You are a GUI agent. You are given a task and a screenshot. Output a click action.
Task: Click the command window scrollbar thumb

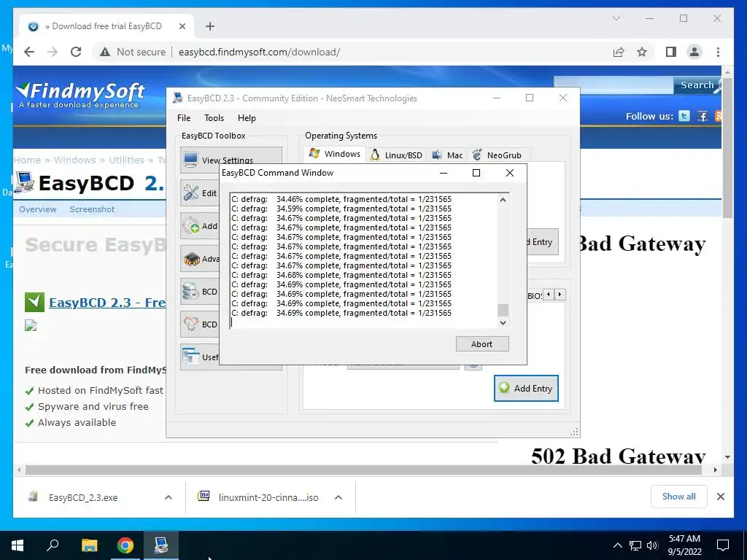pyautogui.click(x=503, y=310)
